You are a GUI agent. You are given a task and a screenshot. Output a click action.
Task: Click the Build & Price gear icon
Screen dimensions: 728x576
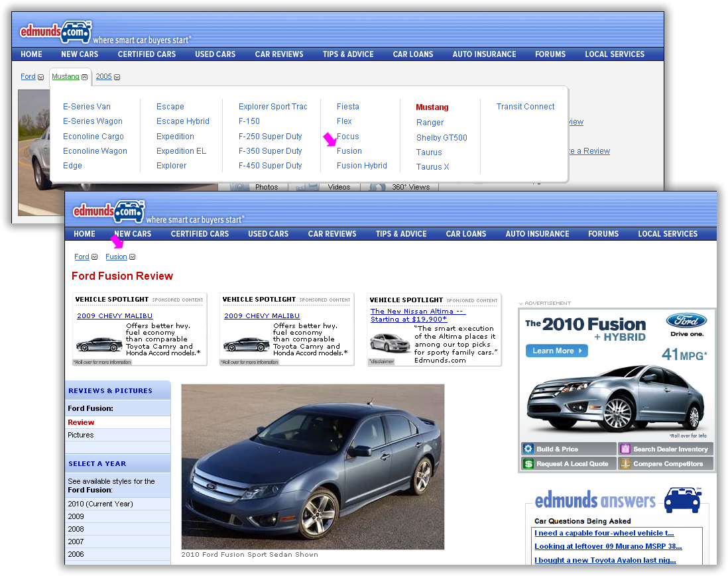[x=529, y=449]
